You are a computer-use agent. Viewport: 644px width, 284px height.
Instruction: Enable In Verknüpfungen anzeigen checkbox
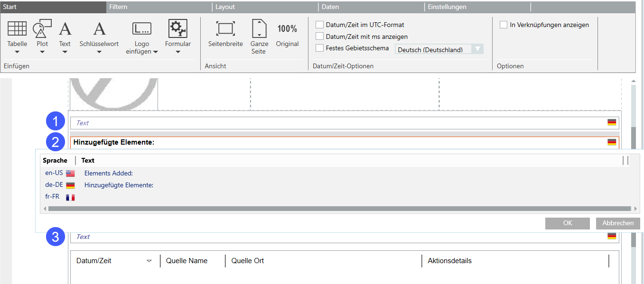pos(504,25)
